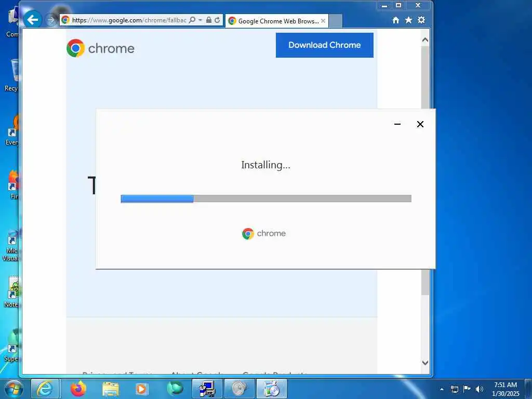This screenshot has height=399, width=532.
Task: Click the IE forward arrow button
Action: tap(51, 20)
